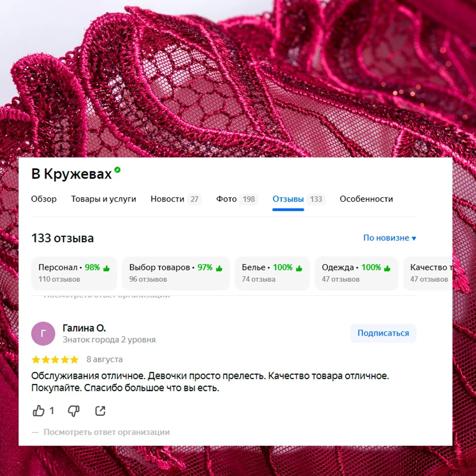
Task: Click Галина О. avatar circle
Action: pyautogui.click(x=43, y=334)
